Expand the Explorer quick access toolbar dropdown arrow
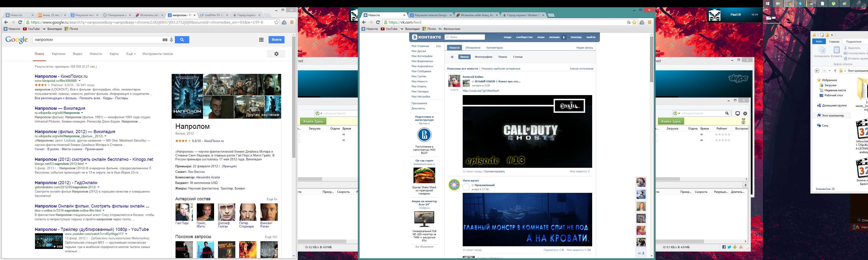 [832, 35]
